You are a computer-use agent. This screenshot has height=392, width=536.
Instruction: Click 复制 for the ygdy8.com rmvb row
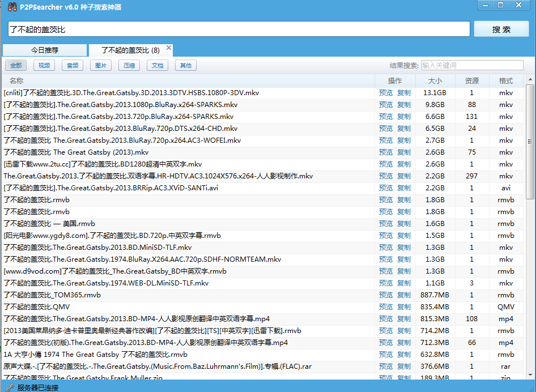(x=404, y=236)
